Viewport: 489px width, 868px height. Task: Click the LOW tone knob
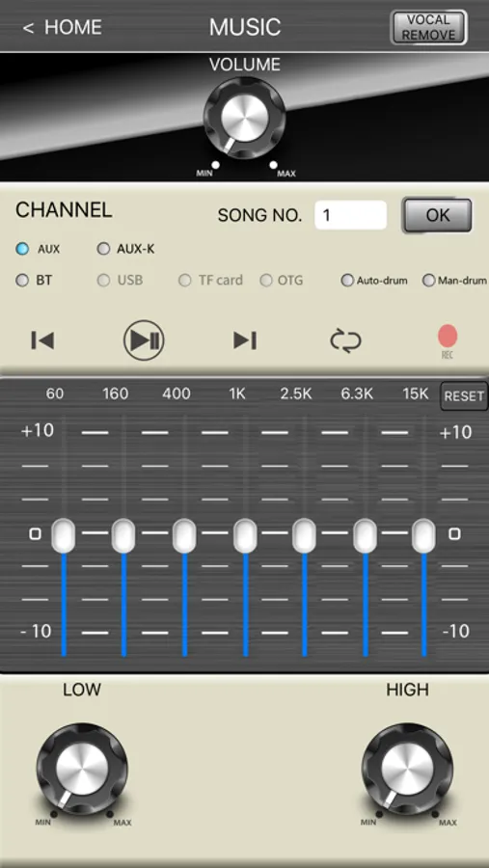coord(82,769)
